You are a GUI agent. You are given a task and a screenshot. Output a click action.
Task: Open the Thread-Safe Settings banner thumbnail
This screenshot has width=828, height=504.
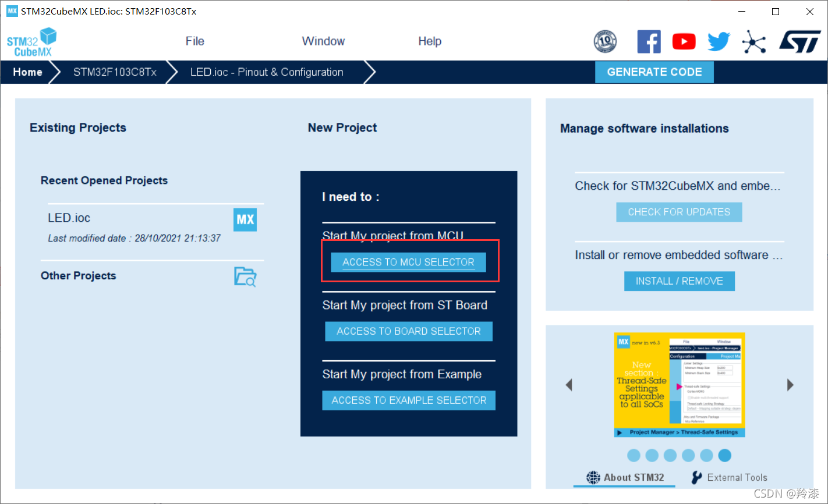click(680, 385)
